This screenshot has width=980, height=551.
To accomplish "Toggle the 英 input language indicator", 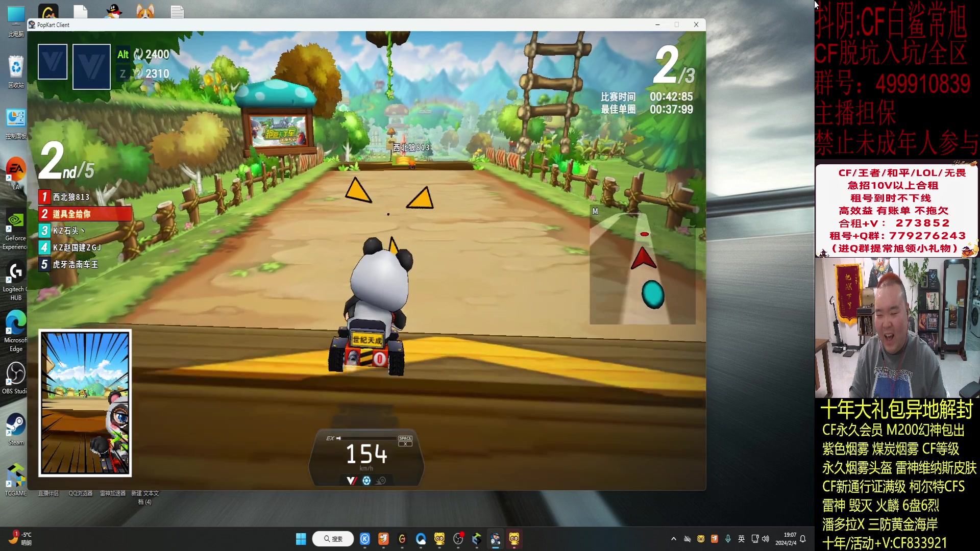I will pos(741,539).
